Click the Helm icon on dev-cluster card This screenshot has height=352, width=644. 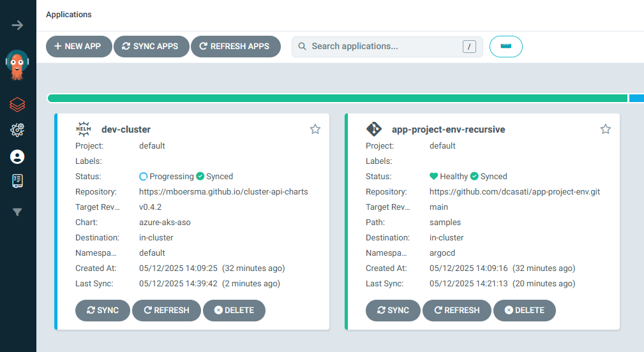84,129
